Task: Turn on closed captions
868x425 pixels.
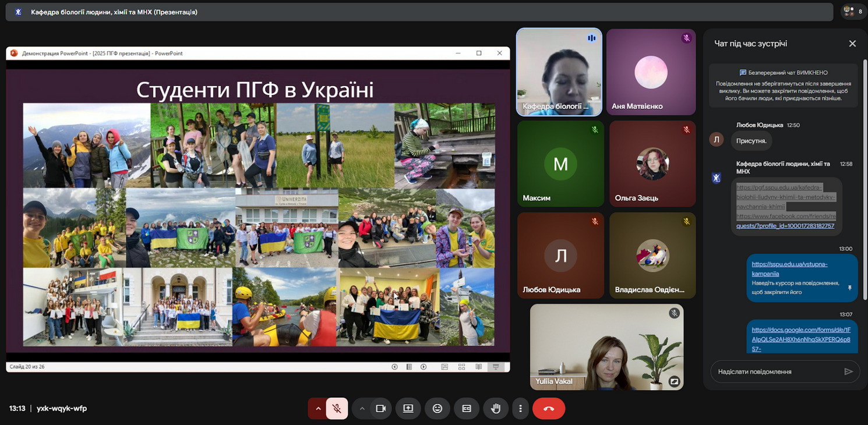Action: [467, 409]
